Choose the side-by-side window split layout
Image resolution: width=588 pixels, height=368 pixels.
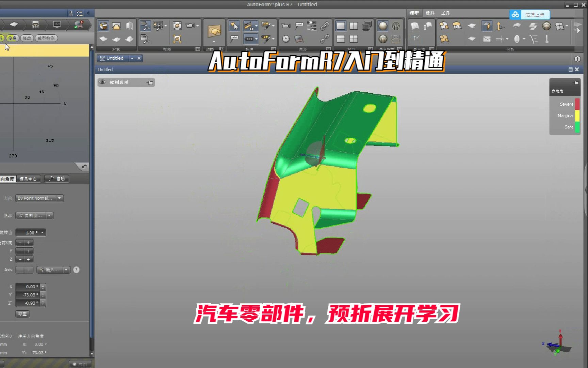coord(354,26)
